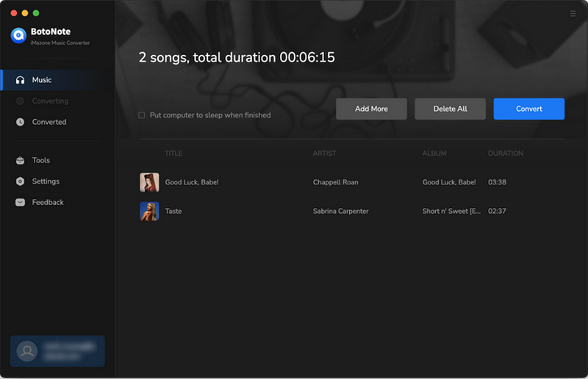Click the ALBUM column header
Viewport: 588px width, 379px height.
[434, 154]
